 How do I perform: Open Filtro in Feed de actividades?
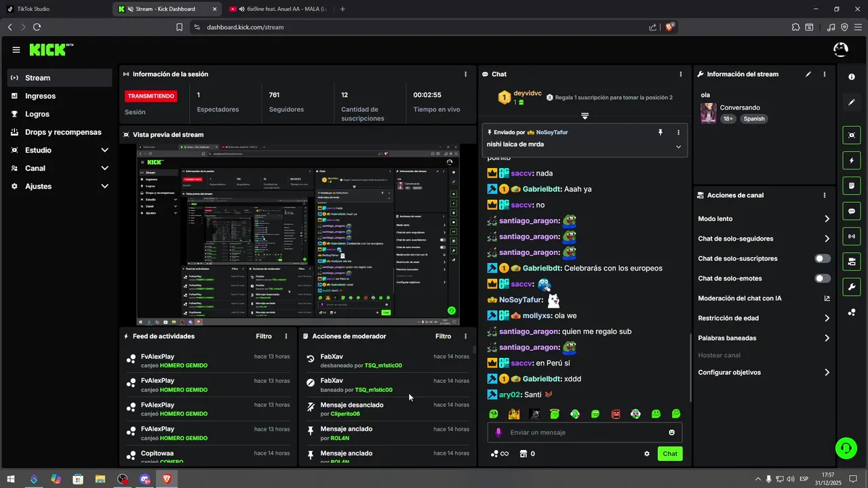click(264, 336)
